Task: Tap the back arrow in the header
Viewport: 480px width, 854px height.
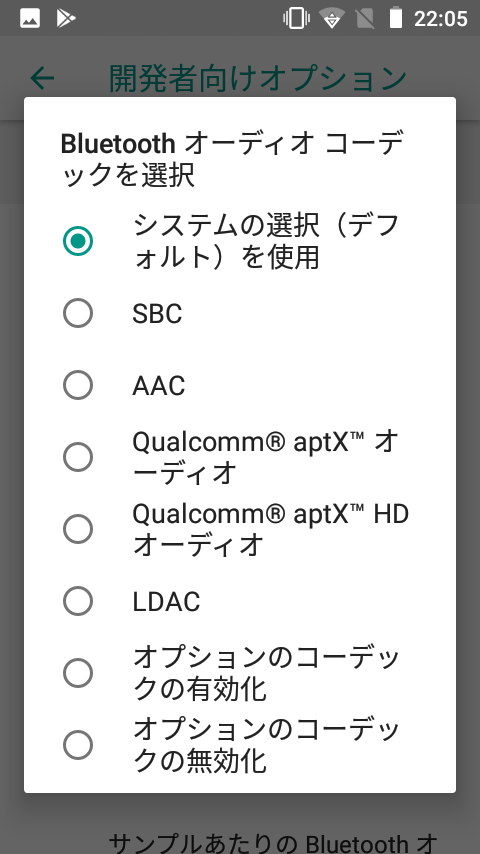Action: tap(42, 78)
